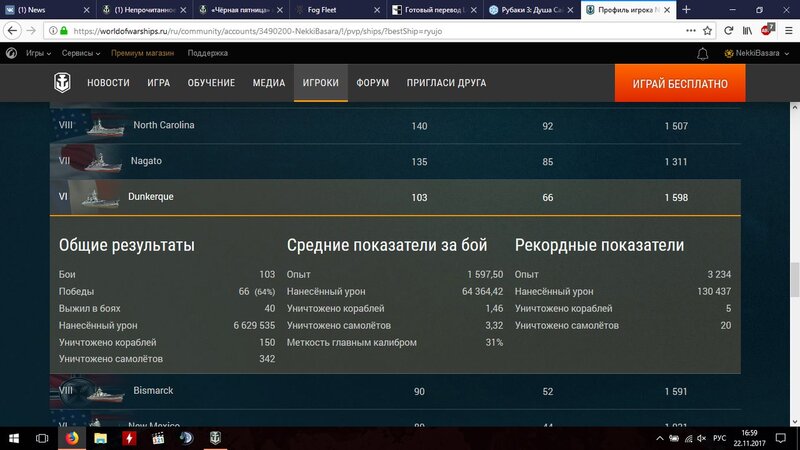Open World of Warships from the taskbar
800x450 pixels.
coord(215,438)
